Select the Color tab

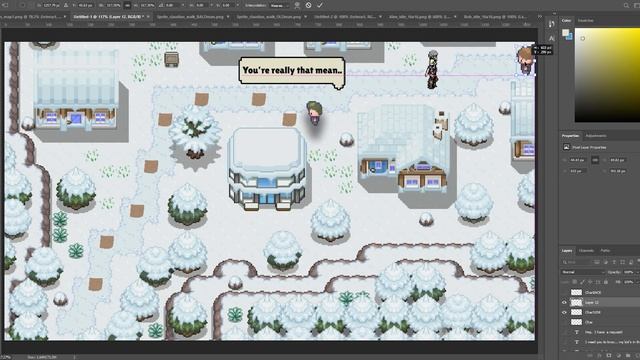coord(566,20)
